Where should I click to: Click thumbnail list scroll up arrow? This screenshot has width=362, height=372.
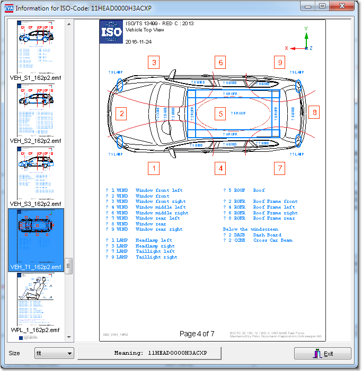tap(69, 24)
